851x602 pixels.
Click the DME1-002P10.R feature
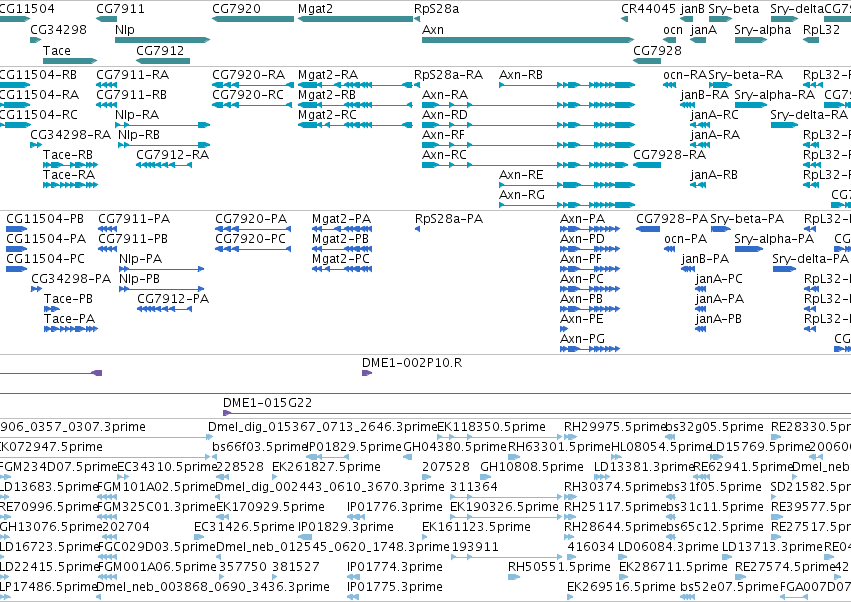click(367, 373)
